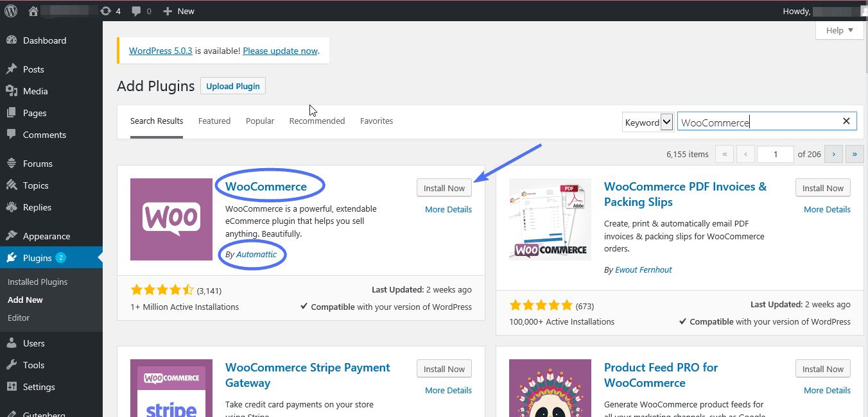Viewport: 868px width, 417px height.
Task: Open More Details for Stripe Gateway
Action: (448, 390)
